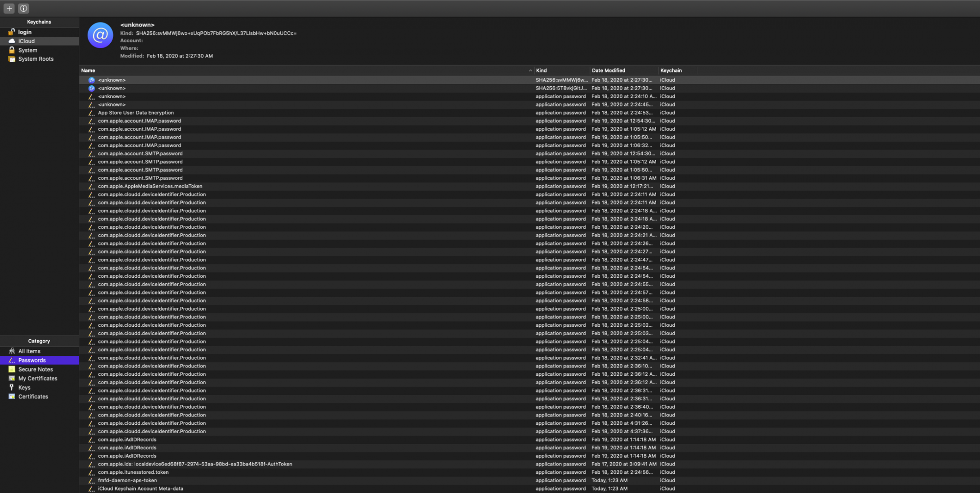The width and height of the screenshot is (980, 493).
Task: Select cloudd Production row modified at 4:37:36
Action: tap(529, 432)
